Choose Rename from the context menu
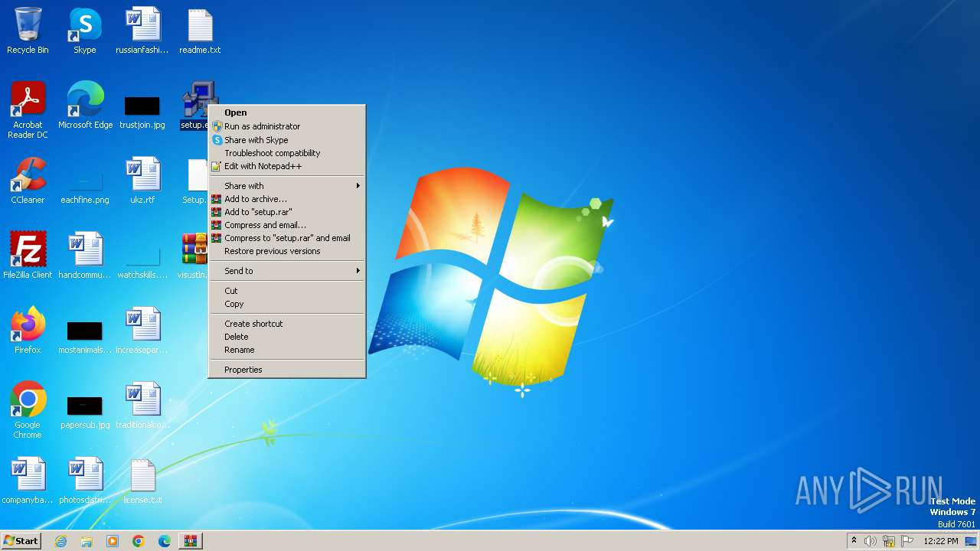 tap(287, 350)
